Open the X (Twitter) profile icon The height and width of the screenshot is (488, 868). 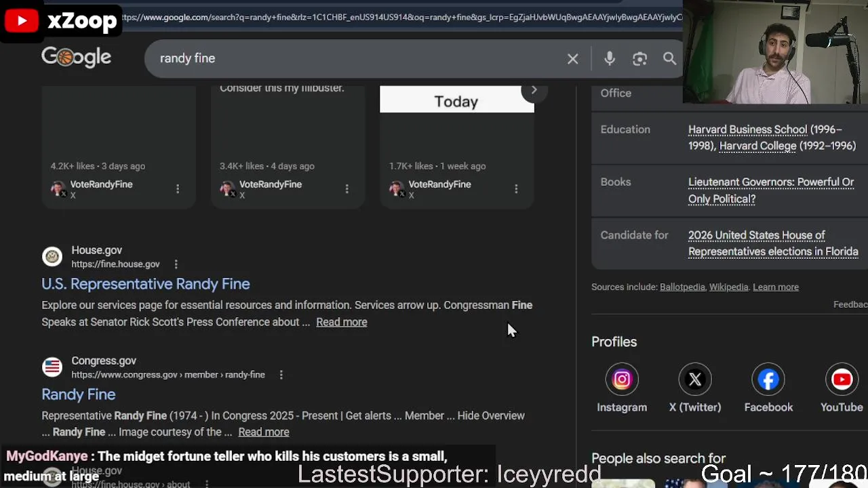(695, 380)
